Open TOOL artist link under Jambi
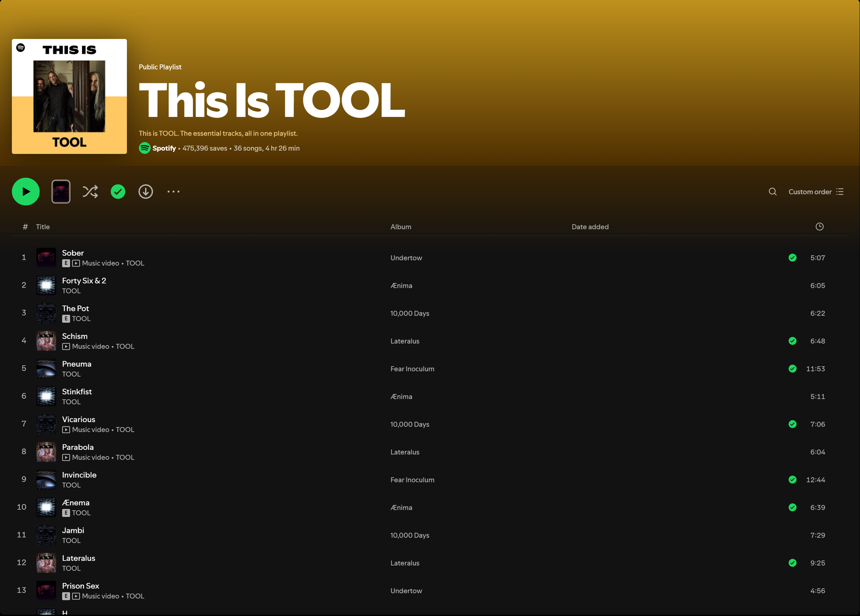The width and height of the screenshot is (860, 616). click(x=71, y=541)
